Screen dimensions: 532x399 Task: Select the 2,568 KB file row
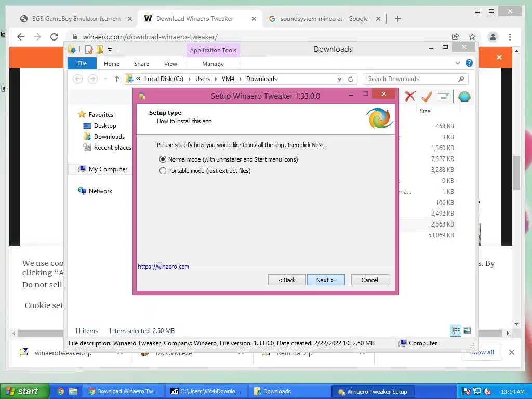pyautogui.click(x=427, y=224)
